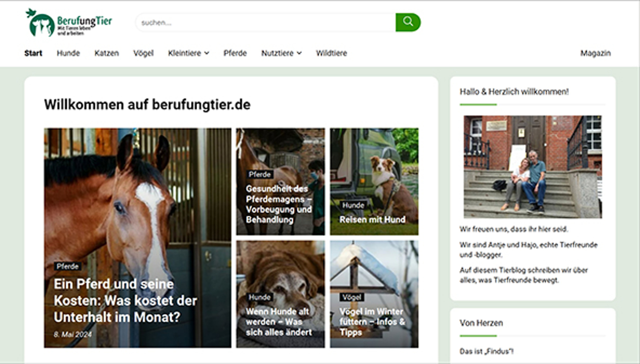
Task: Click the Start navigation item
Action: [x=33, y=53]
